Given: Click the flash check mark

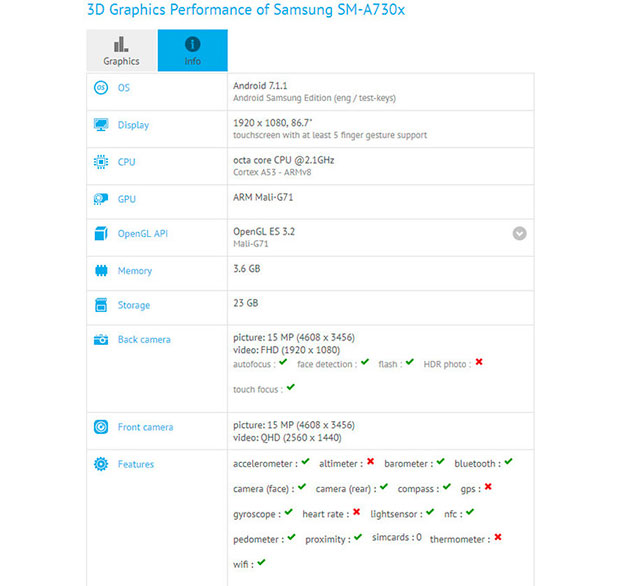Looking at the screenshot, I should 410,362.
